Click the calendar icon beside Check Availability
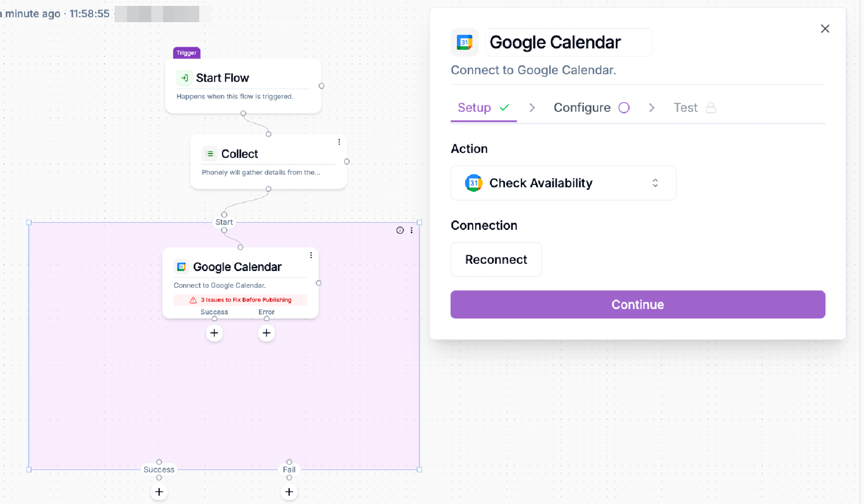Screen dimensions: 864x504 pos(473,183)
